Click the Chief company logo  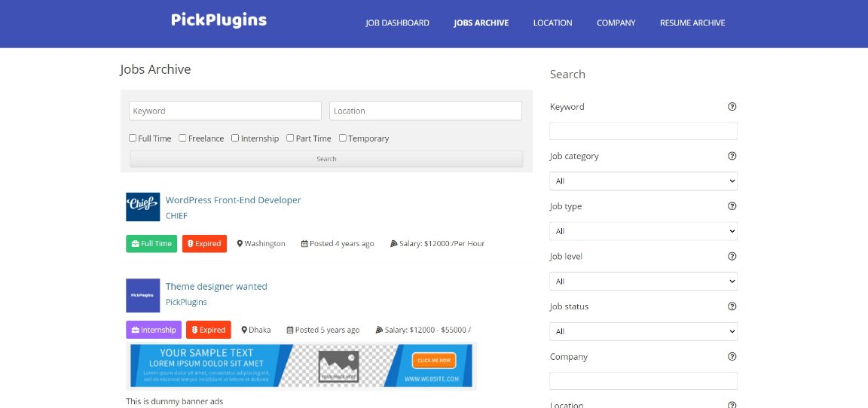[143, 207]
